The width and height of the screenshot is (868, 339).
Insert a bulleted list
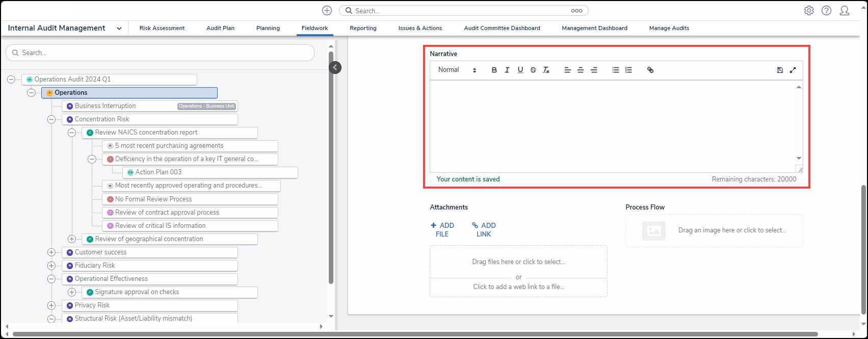(616, 70)
